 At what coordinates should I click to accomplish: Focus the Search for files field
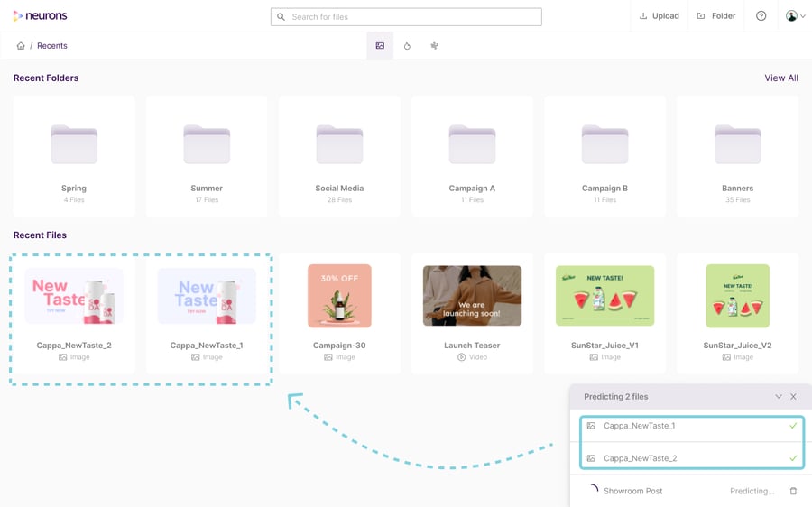[406, 17]
